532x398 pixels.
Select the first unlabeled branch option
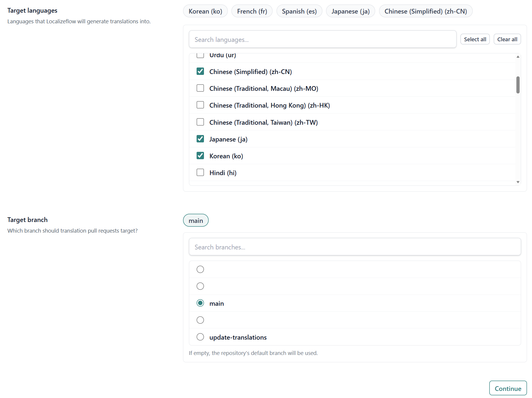[x=200, y=269]
